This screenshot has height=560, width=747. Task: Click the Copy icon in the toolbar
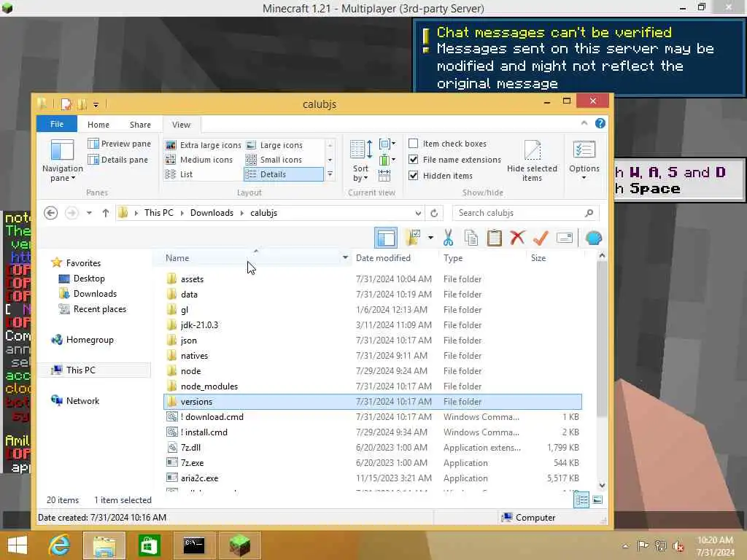[471, 238]
